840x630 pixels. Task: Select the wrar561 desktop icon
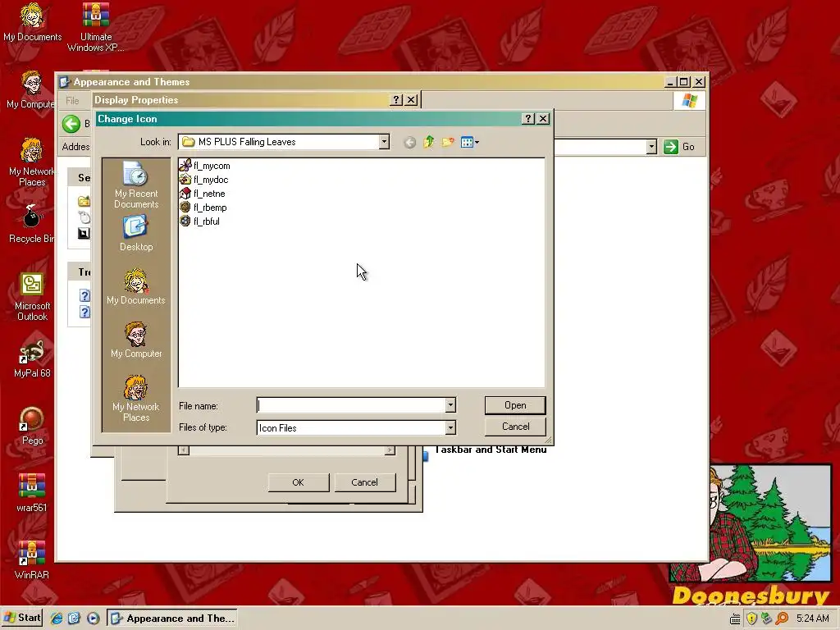click(x=32, y=493)
